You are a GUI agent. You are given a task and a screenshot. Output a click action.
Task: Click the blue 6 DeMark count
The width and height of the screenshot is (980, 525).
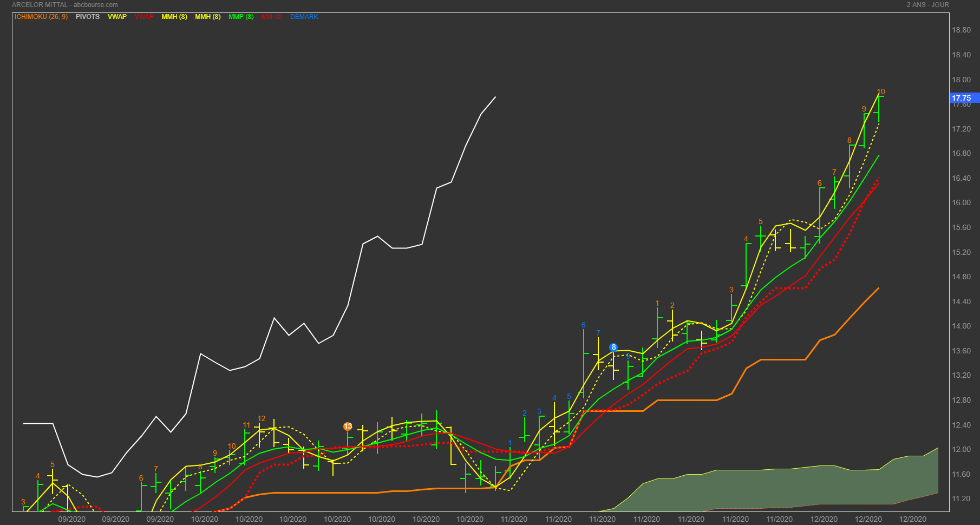(x=584, y=325)
